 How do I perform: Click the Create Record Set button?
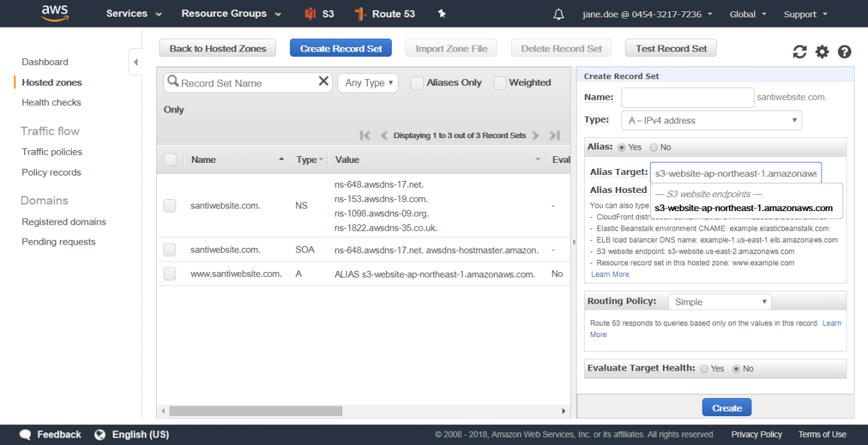341,48
